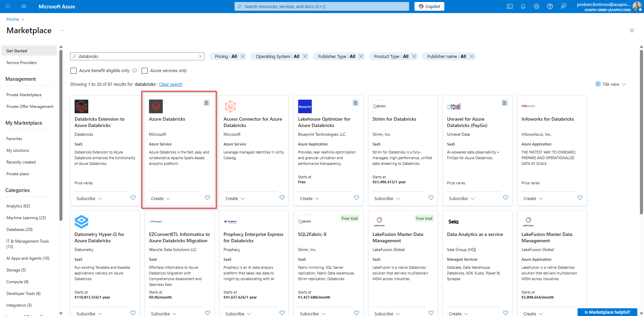This screenshot has width=644, height=316.
Task: Open Private Offer Management
Action: point(30,107)
